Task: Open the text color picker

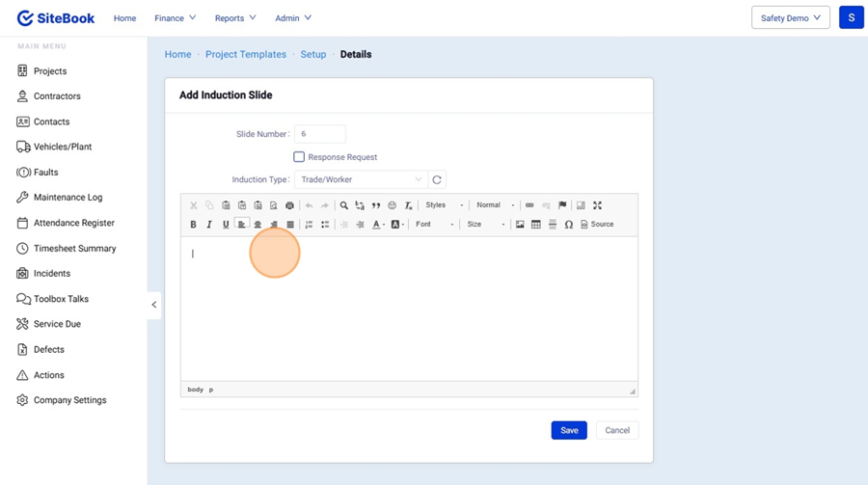Action: pos(378,225)
